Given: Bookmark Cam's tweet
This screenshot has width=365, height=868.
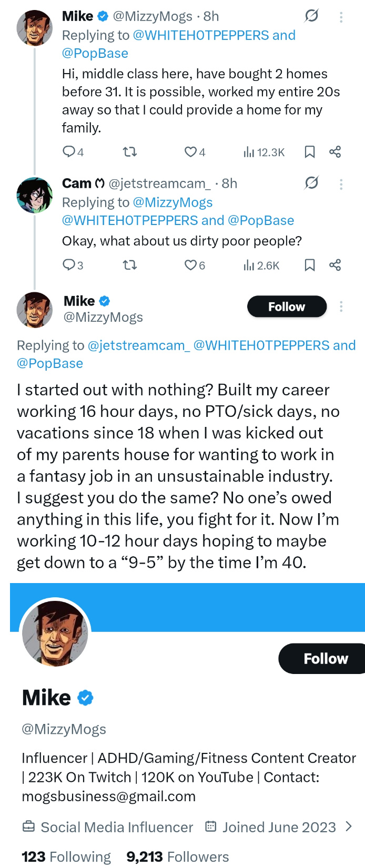Looking at the screenshot, I should 310,265.
